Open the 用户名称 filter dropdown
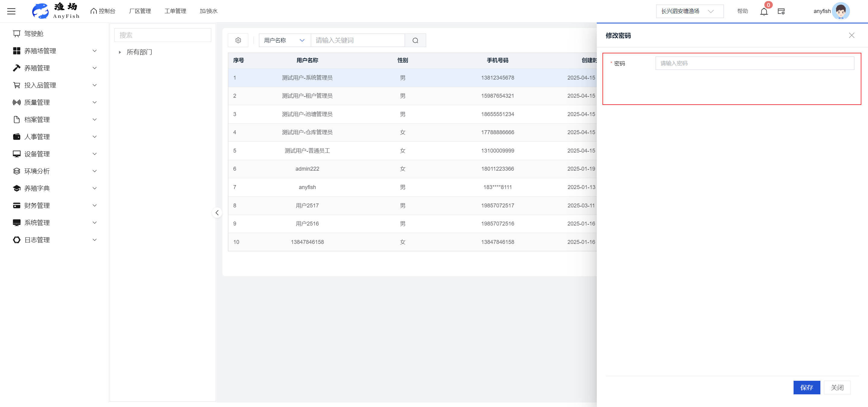Viewport: 868px width, 407px height. (x=285, y=40)
